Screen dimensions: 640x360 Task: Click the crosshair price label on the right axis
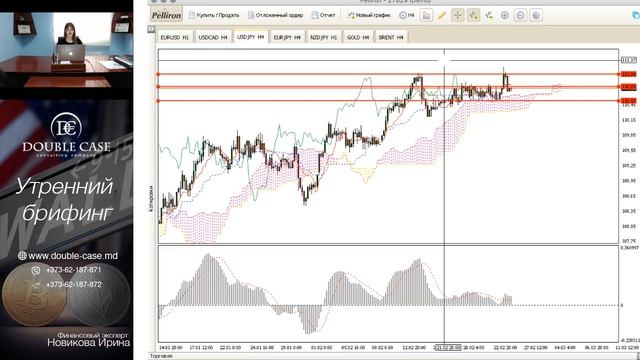[x=629, y=60]
